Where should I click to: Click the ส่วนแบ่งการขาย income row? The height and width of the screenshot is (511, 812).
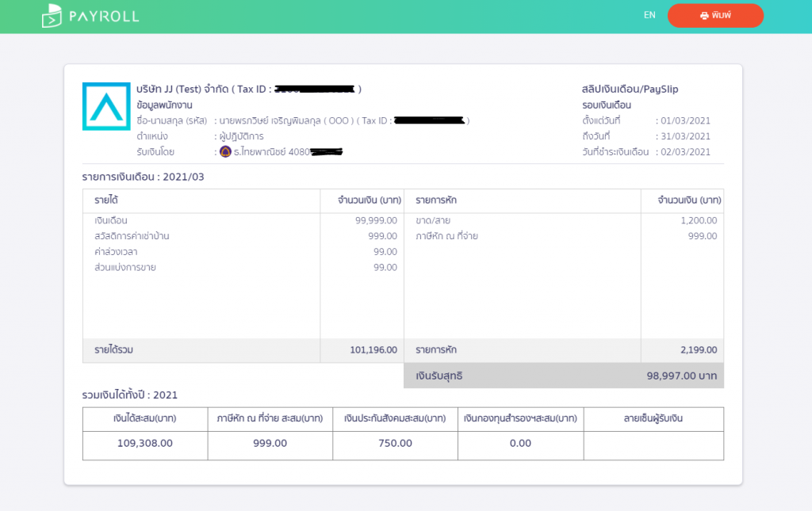pyautogui.click(x=125, y=267)
